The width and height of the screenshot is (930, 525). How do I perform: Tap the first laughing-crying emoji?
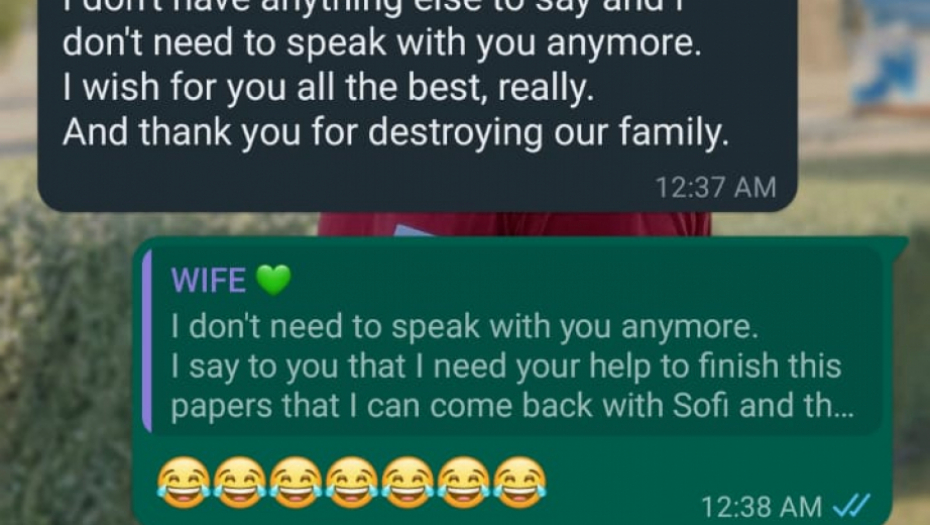tap(184, 482)
